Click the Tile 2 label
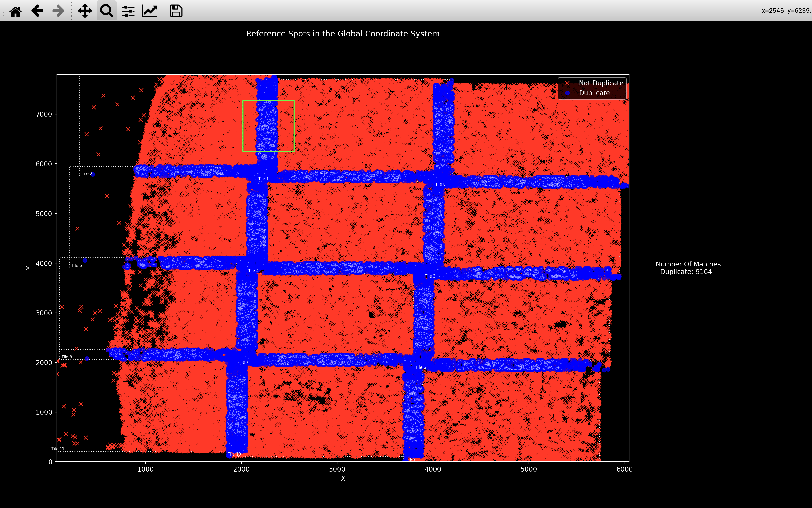This screenshot has width=812, height=508. point(87,174)
